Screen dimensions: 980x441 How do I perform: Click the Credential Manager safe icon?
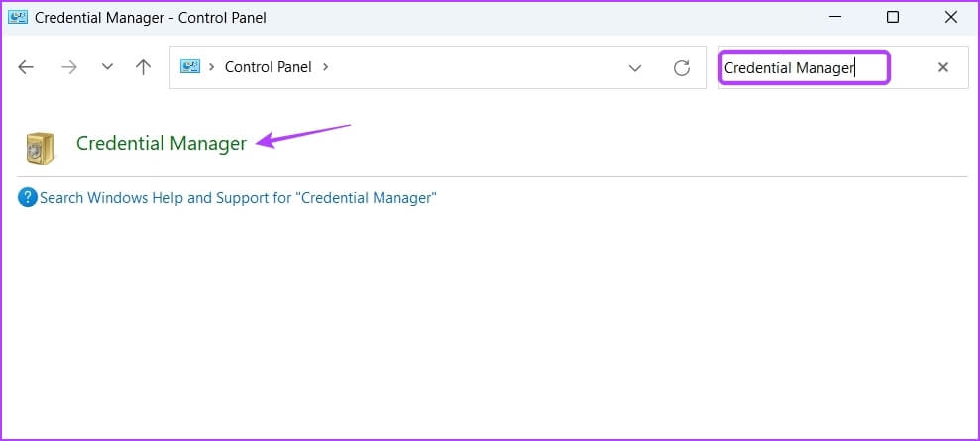click(x=41, y=148)
